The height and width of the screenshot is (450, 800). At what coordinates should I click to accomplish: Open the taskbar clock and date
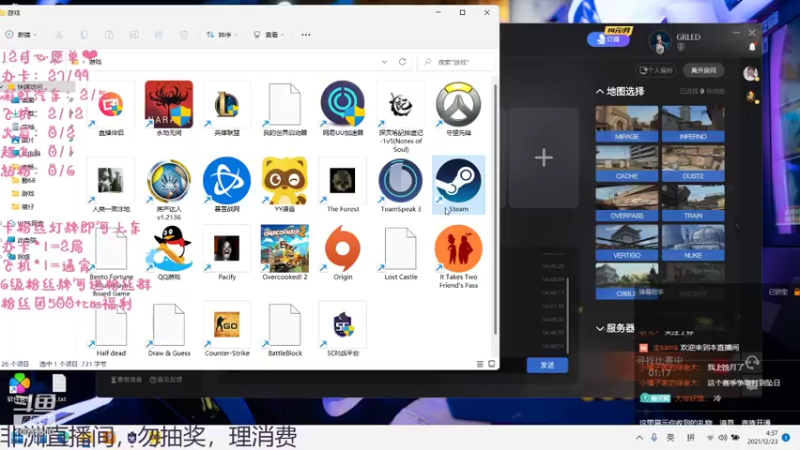coord(763,437)
